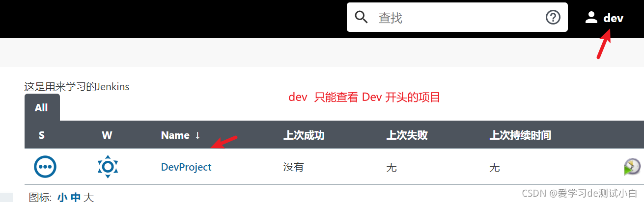
Task: Select 大 icon size
Action: click(x=88, y=198)
